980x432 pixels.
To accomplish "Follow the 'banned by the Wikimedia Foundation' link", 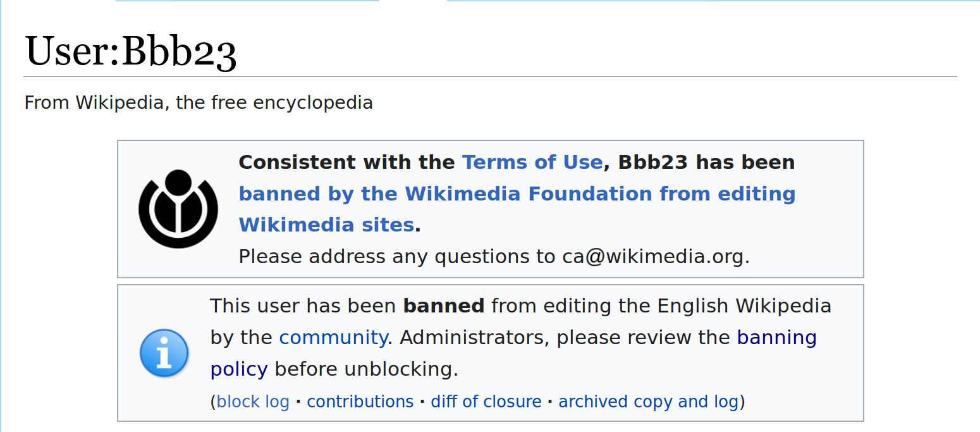I will point(517,209).
